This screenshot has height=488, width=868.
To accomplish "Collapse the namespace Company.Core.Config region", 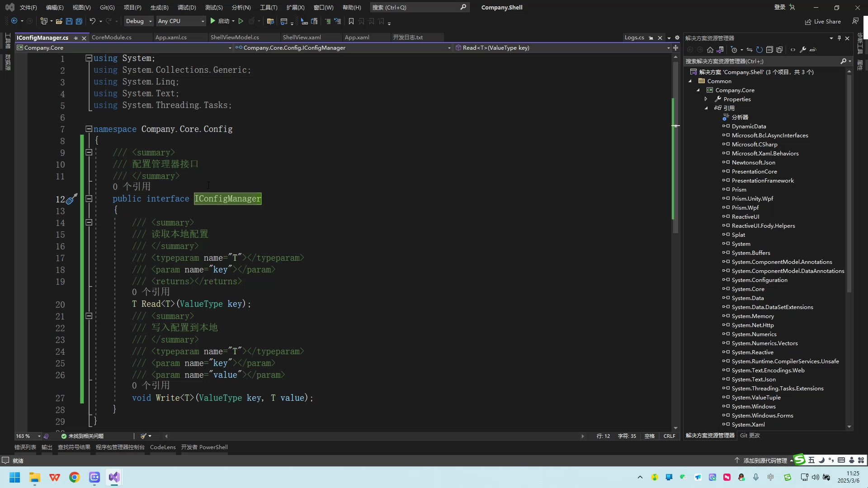I will pos(89,129).
